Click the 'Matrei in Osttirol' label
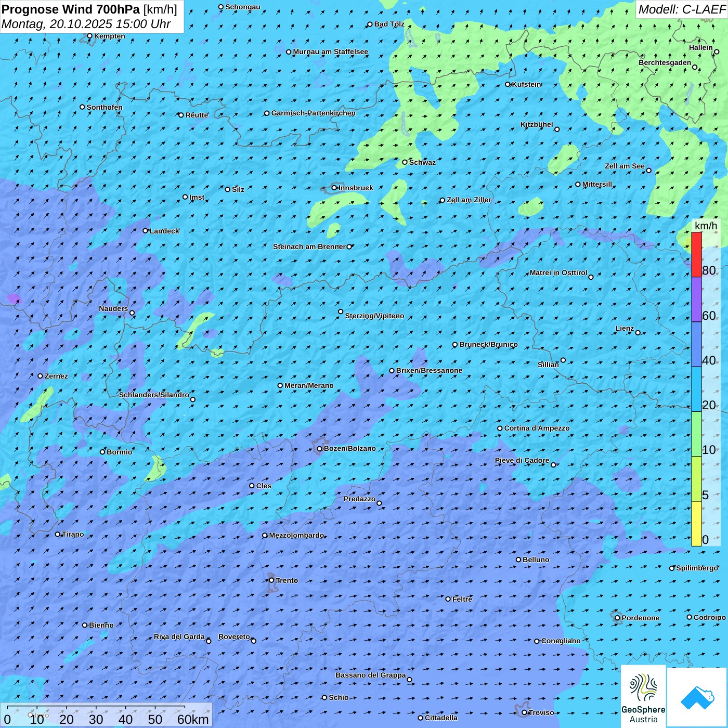This screenshot has height=728, width=728. pyautogui.click(x=558, y=272)
